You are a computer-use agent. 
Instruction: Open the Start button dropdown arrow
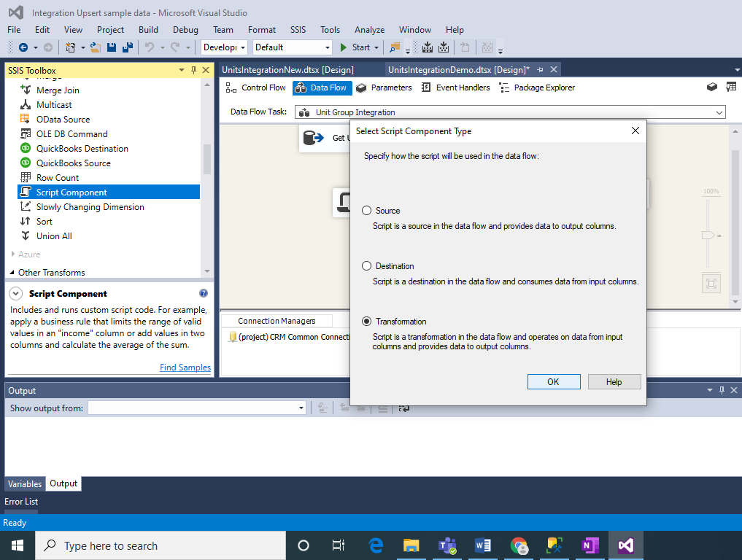(x=376, y=48)
